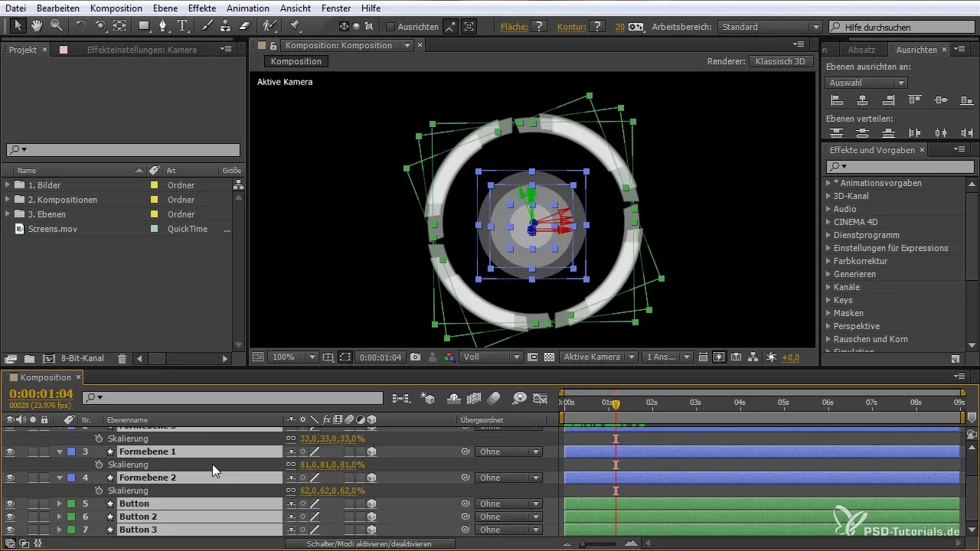This screenshot has height=551, width=980.
Task: Open the 100% magnification dropdown
Action: click(x=294, y=357)
